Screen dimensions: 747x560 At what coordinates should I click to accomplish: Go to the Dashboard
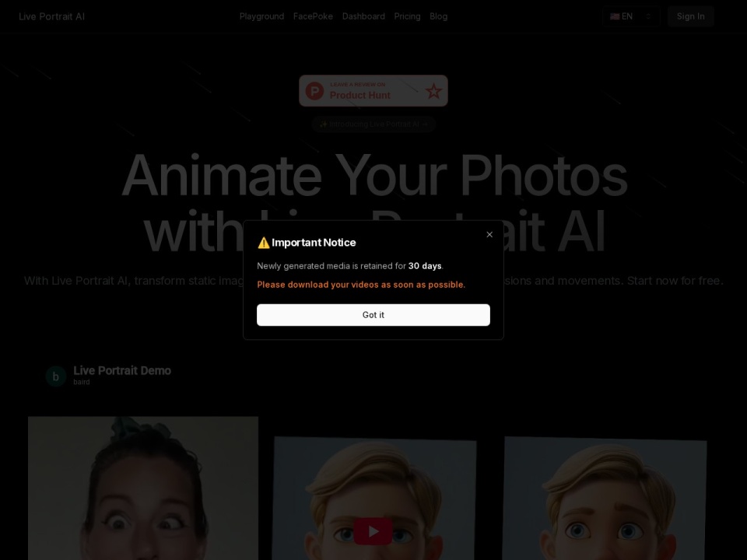(363, 16)
